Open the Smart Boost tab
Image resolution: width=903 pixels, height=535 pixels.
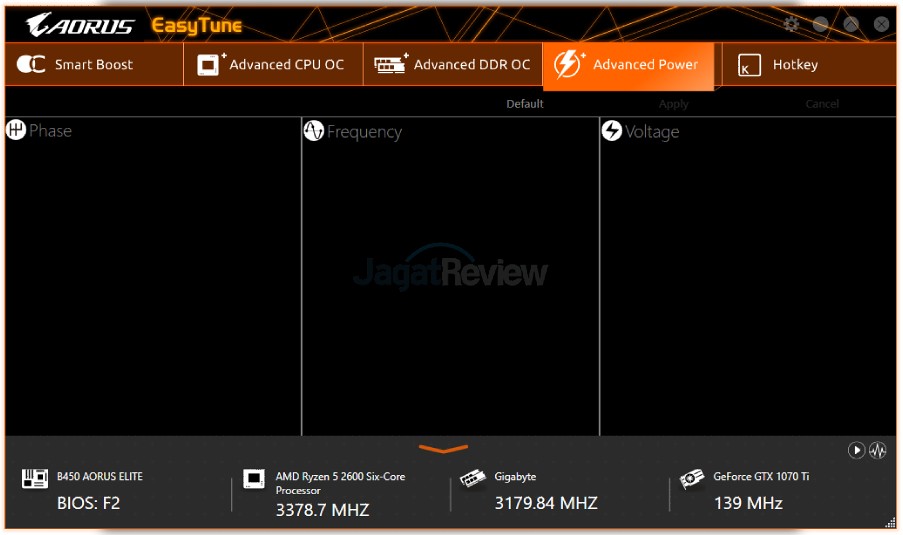(94, 64)
